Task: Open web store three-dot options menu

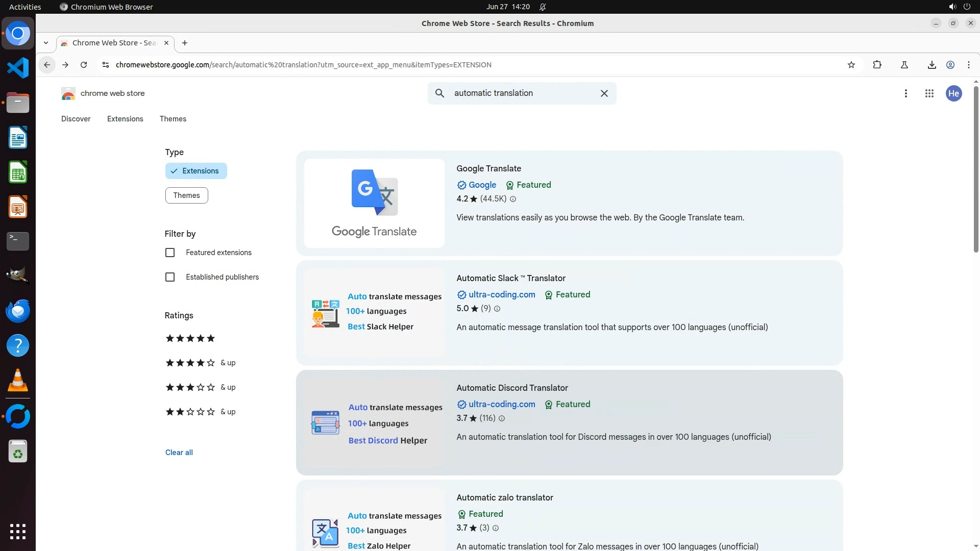Action: tap(905, 93)
